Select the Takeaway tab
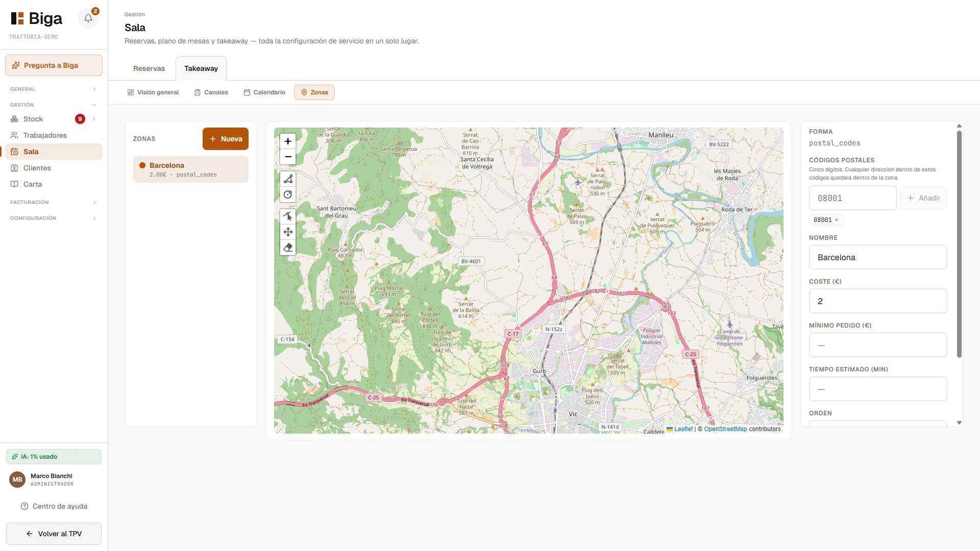Screen dimensions: 980x551 pos(201,68)
